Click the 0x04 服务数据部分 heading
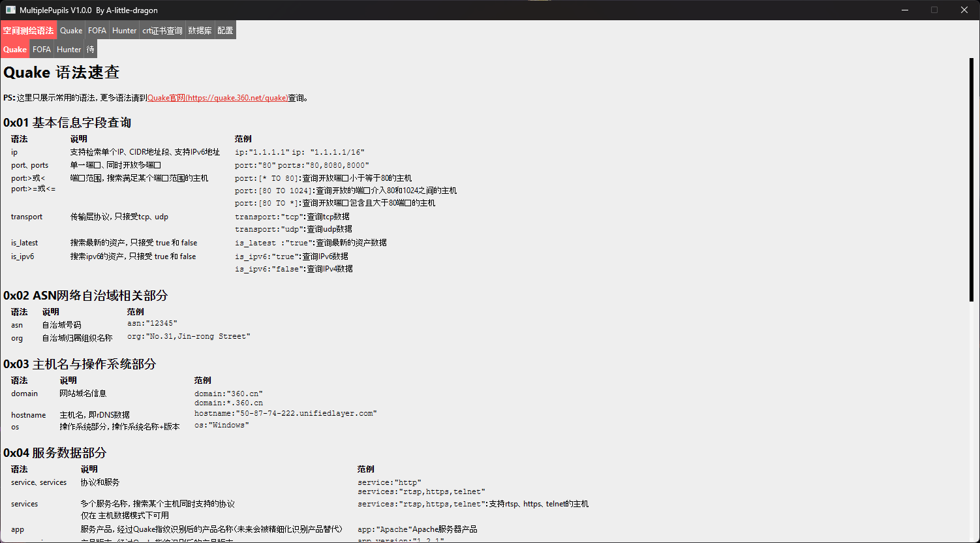Screen dimensions: 980x543 pyautogui.click(x=55, y=452)
